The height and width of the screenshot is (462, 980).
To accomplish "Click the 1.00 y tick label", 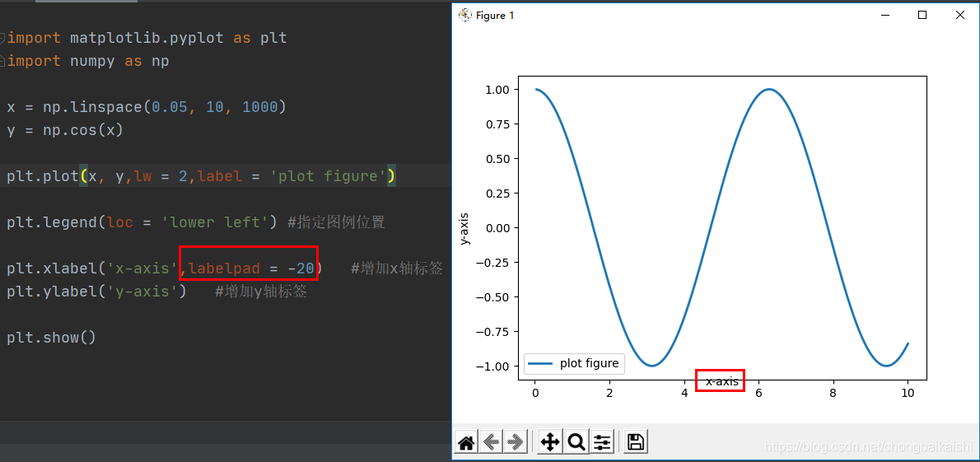I will click(x=498, y=90).
